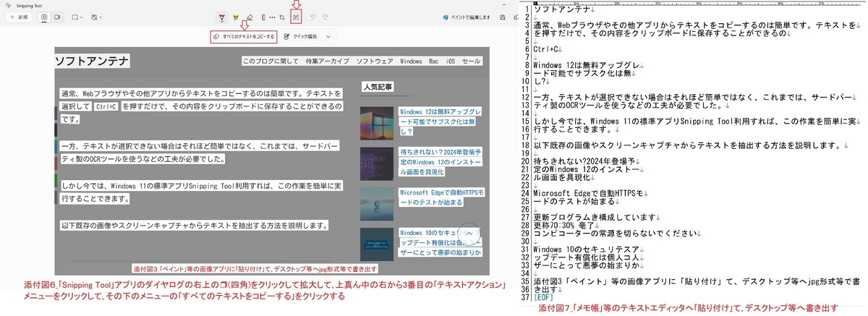
Task: Click the 人気記事 heading
Action: point(378,87)
